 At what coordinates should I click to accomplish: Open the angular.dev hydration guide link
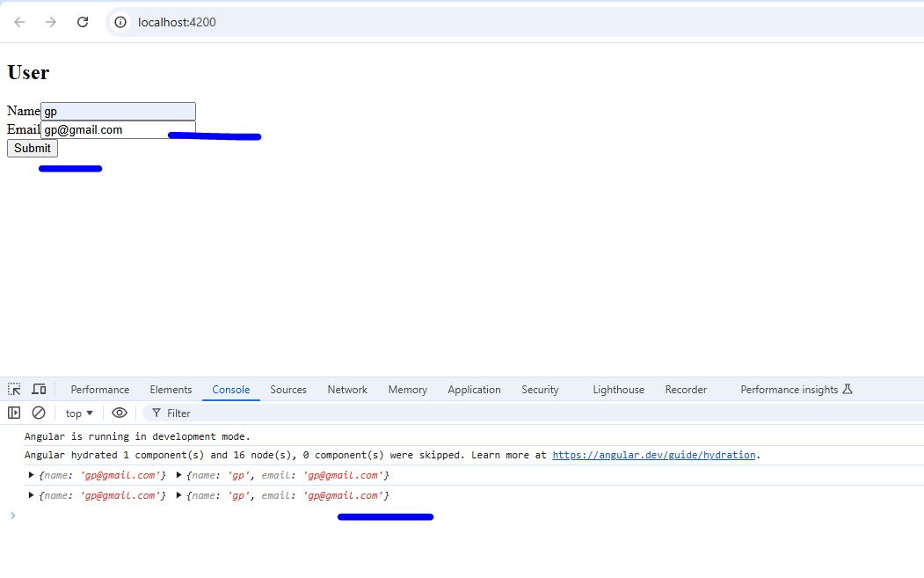click(x=653, y=456)
